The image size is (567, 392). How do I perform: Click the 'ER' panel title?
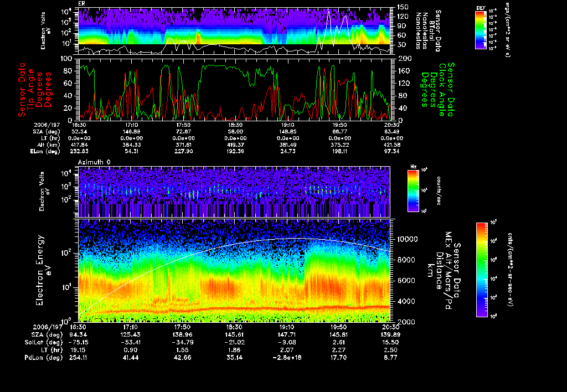point(81,4)
